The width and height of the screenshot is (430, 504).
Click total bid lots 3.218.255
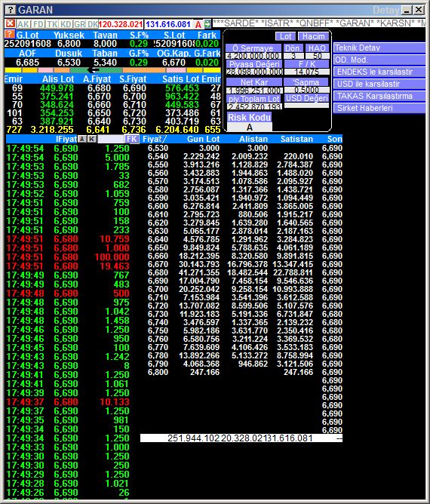pos(52,130)
